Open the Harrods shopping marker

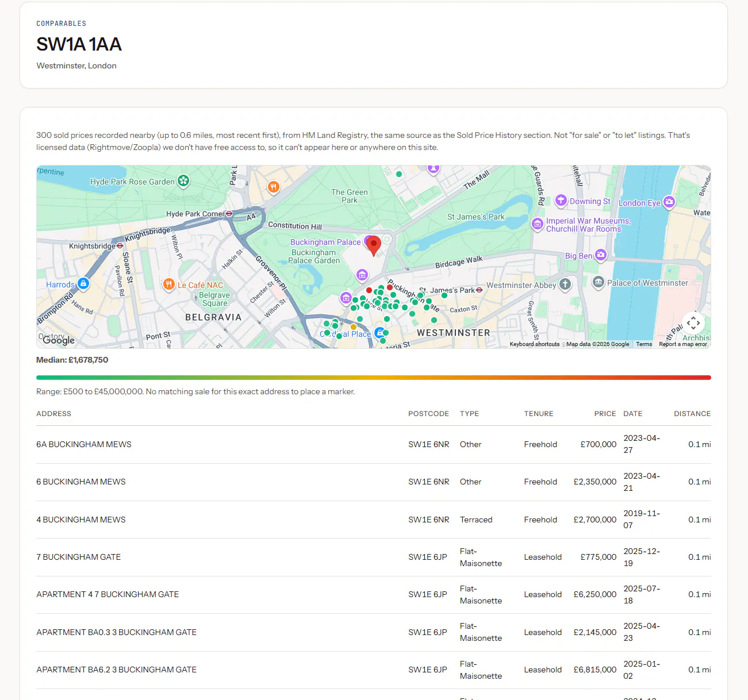click(x=83, y=283)
